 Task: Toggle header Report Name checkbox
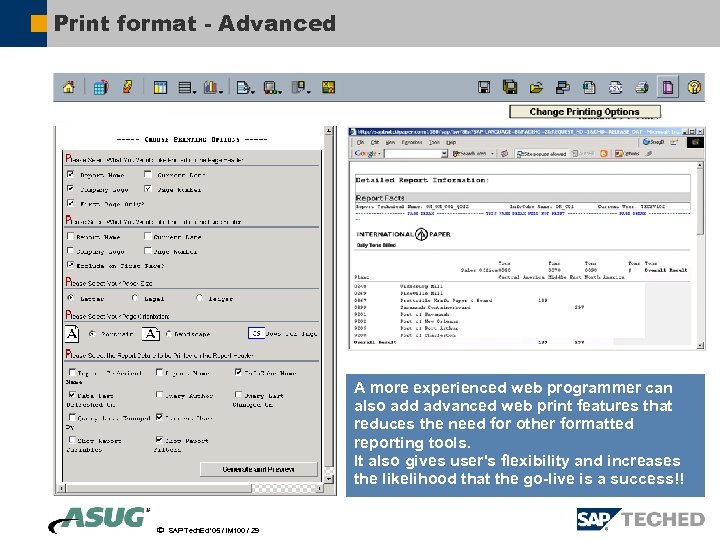[x=70, y=174]
